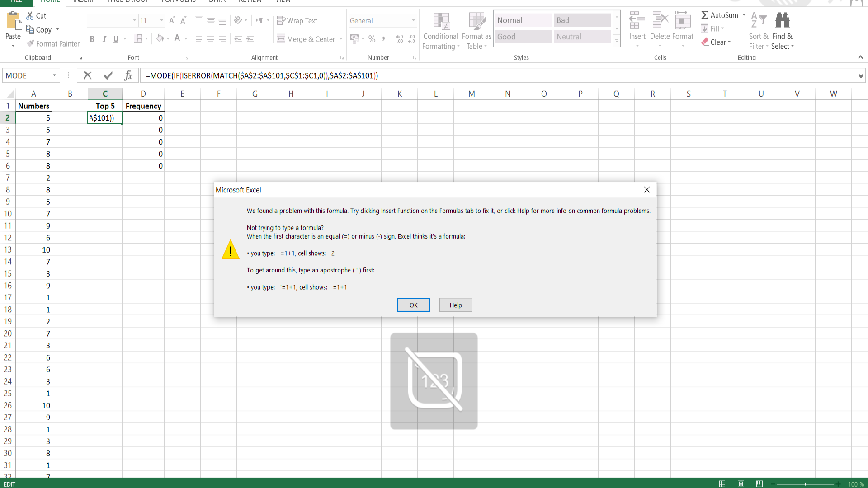Click the Wrap Text icon
Screen dimensions: 868x488
click(281, 21)
